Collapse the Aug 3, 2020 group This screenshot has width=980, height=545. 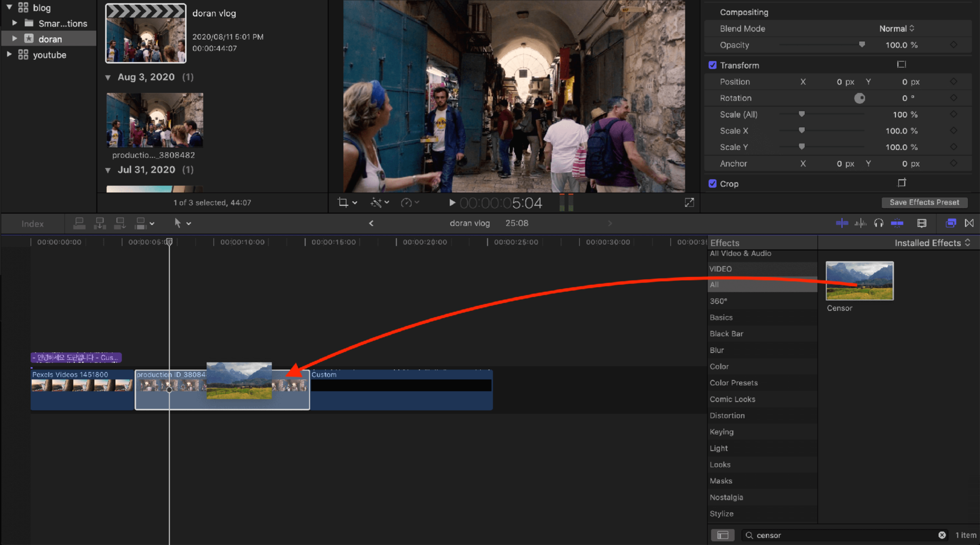(x=108, y=78)
